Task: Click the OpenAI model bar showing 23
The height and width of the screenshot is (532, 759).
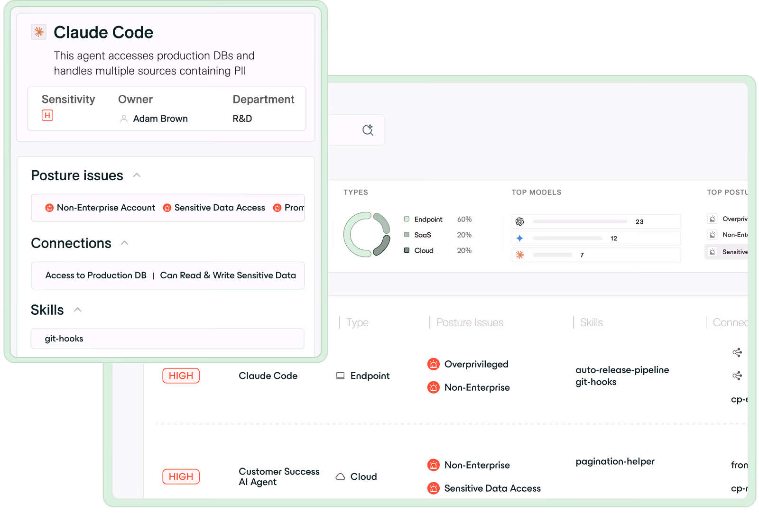Action: click(580, 221)
